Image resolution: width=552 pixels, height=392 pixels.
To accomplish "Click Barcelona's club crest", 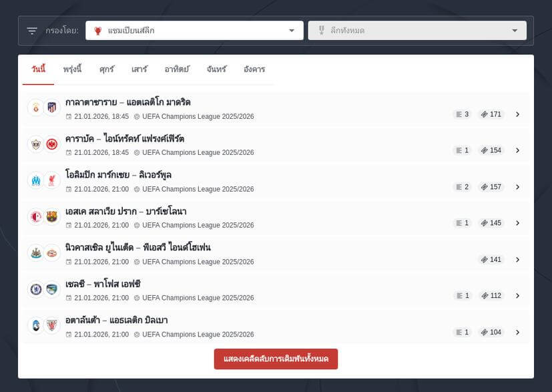I will coord(51,216).
